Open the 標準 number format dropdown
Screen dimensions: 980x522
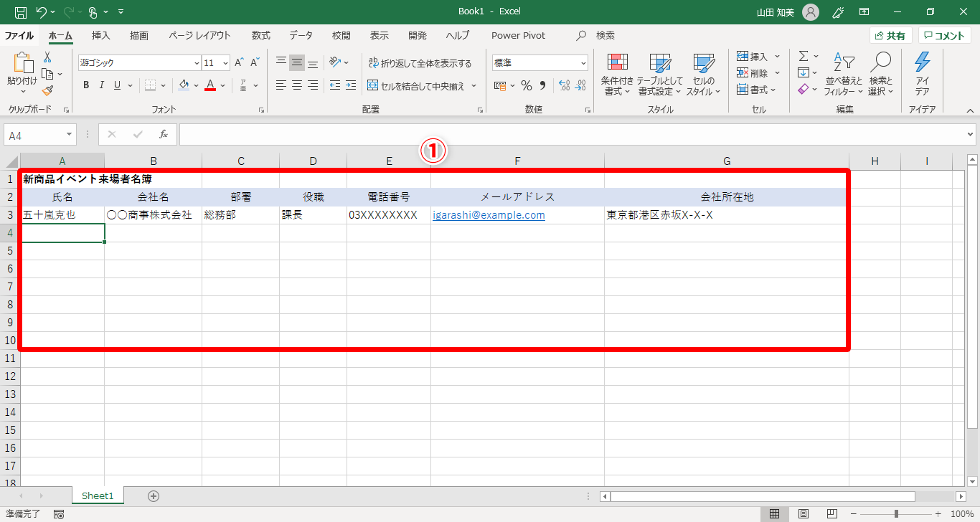pos(583,63)
